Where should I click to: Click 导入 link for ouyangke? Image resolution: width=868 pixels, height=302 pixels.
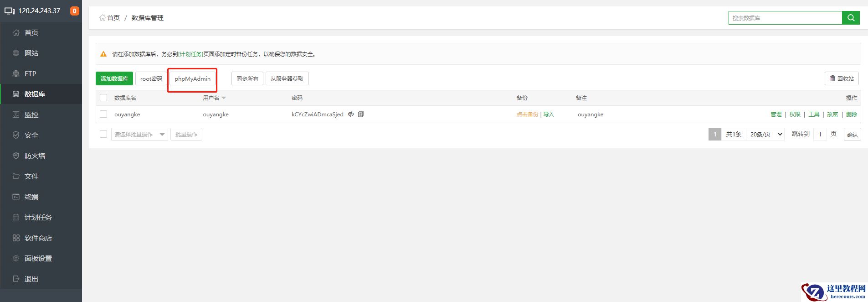(549, 114)
